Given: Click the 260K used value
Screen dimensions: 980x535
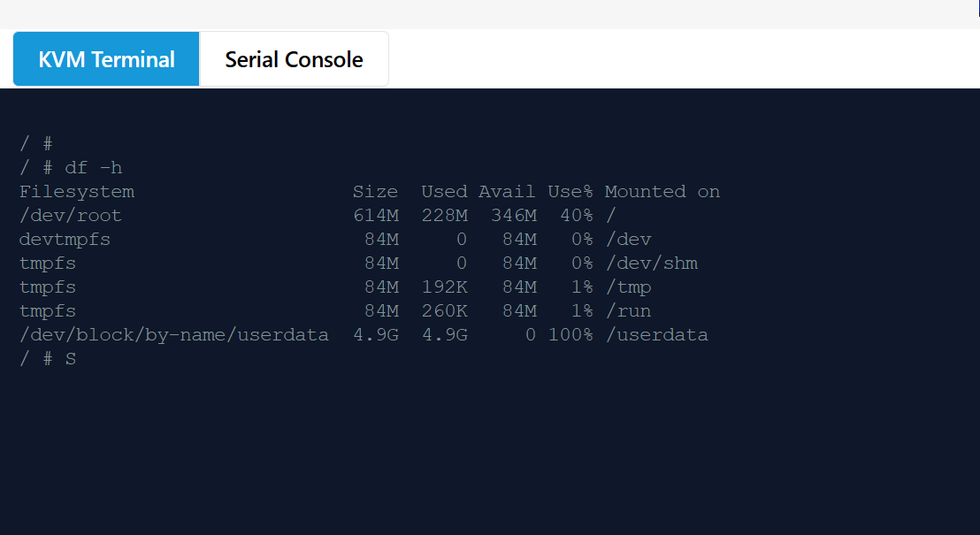Looking at the screenshot, I should [444, 311].
